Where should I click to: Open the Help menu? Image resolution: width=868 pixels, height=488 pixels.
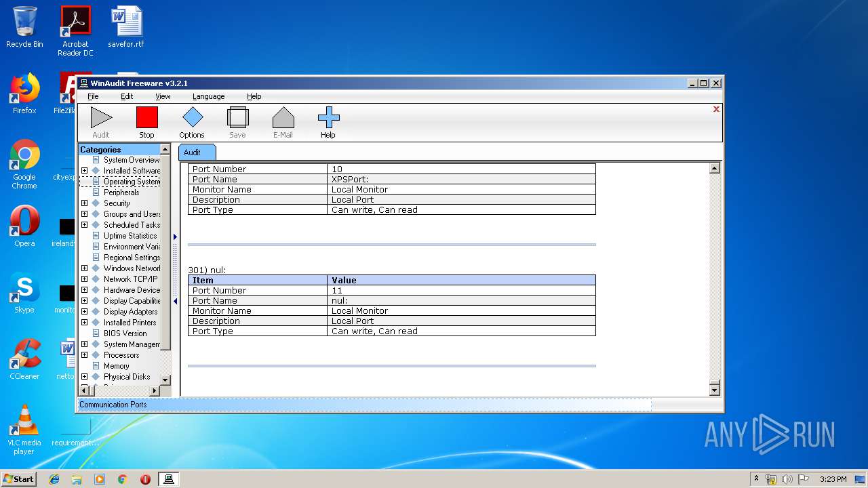(254, 96)
